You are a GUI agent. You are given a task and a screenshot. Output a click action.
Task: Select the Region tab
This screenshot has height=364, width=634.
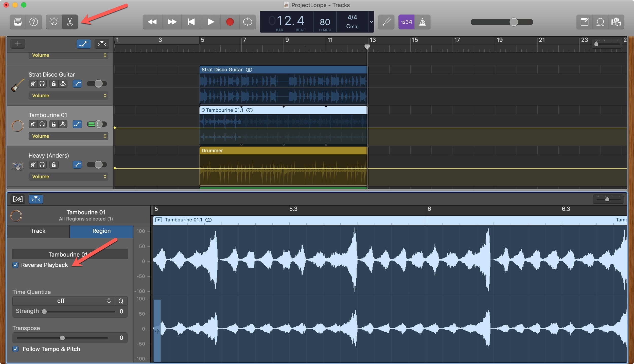[x=101, y=231]
